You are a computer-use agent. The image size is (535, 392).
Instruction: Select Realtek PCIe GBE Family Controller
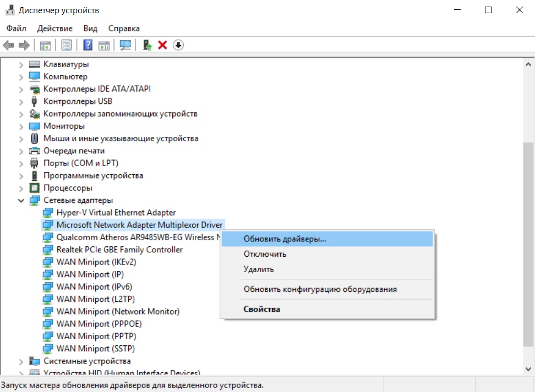pyautogui.click(x=119, y=250)
